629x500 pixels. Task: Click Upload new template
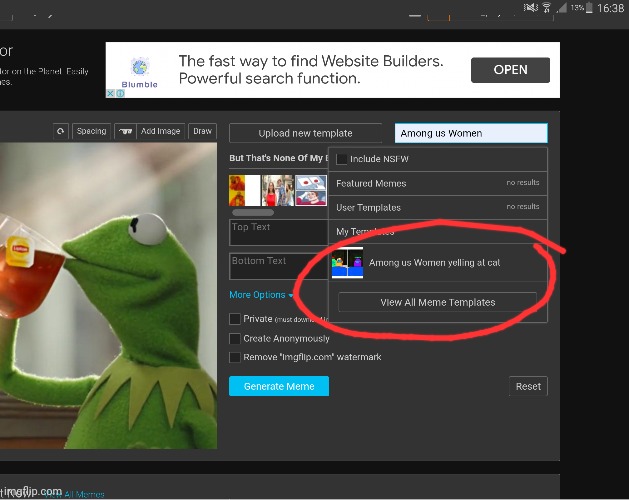(305, 133)
